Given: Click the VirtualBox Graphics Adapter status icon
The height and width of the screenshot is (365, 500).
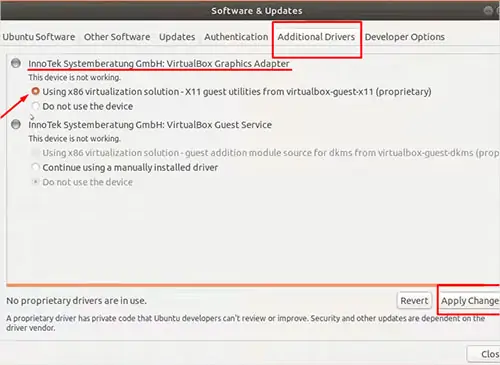Looking at the screenshot, I should tap(16, 63).
